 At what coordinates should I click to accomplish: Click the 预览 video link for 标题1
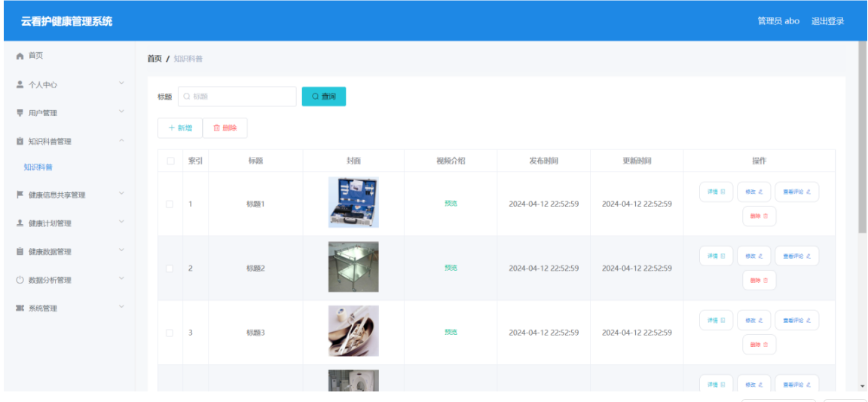[x=451, y=204]
